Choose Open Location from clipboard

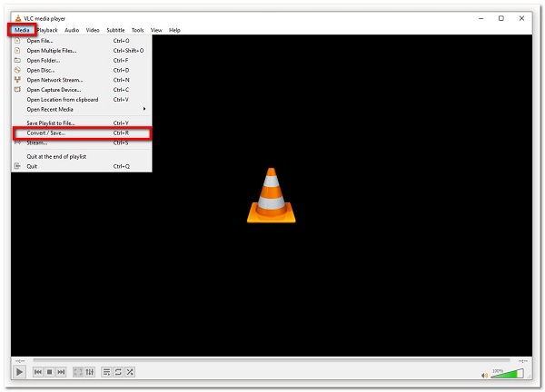(x=82, y=99)
